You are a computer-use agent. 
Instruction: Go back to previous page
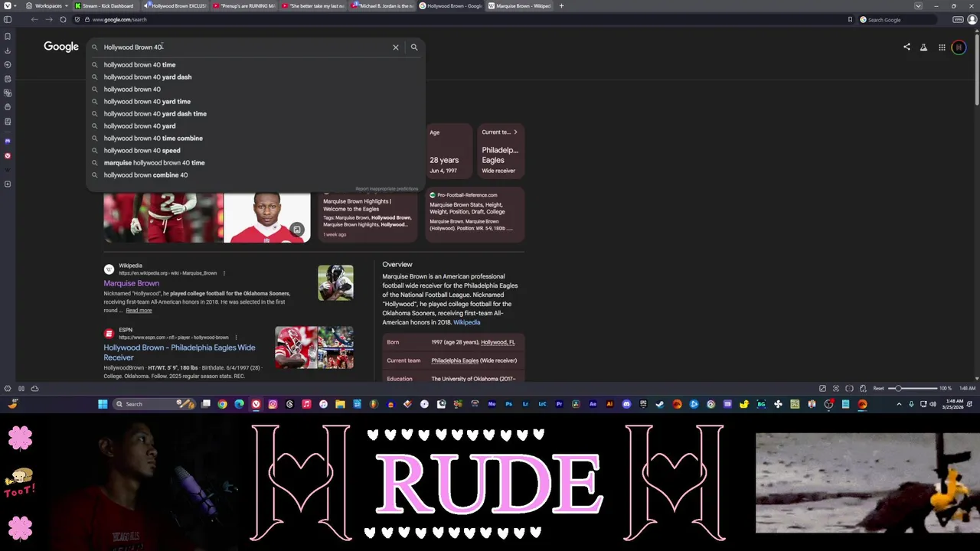coord(34,19)
